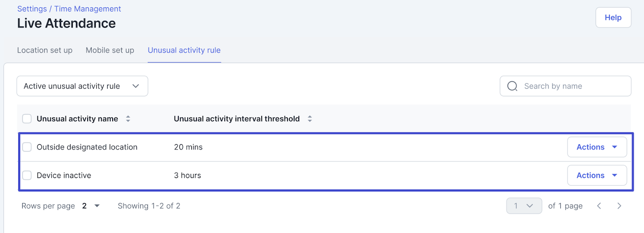The width and height of the screenshot is (644, 233).
Task: Switch to Location set up tab
Action: coord(45,50)
